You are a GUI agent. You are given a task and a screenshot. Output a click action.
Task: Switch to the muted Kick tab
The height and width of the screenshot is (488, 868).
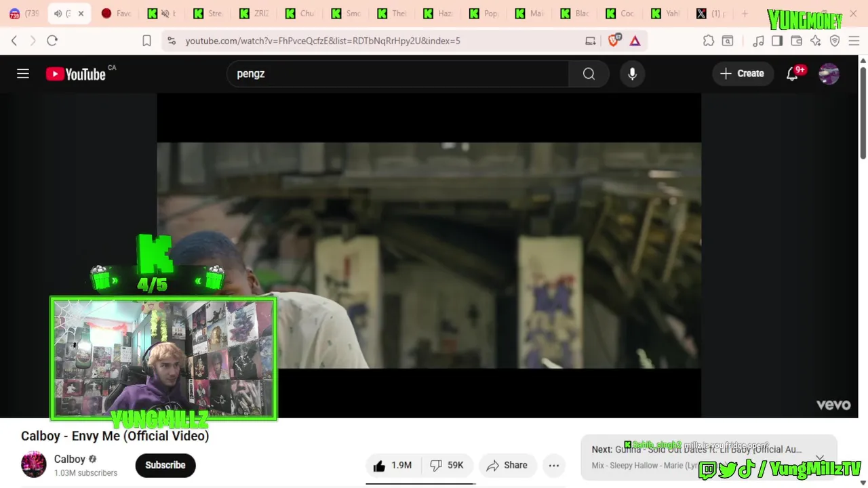coord(163,14)
